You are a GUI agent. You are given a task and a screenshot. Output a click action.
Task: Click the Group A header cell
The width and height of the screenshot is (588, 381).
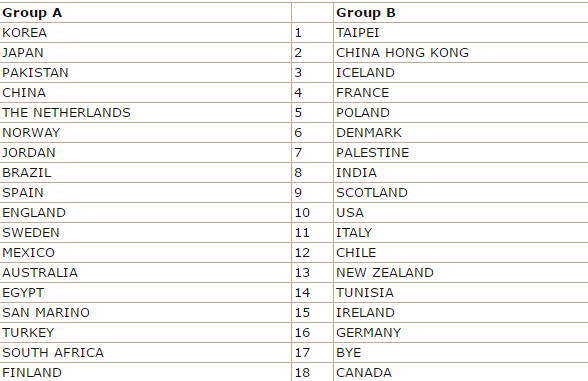pyautogui.click(x=146, y=13)
